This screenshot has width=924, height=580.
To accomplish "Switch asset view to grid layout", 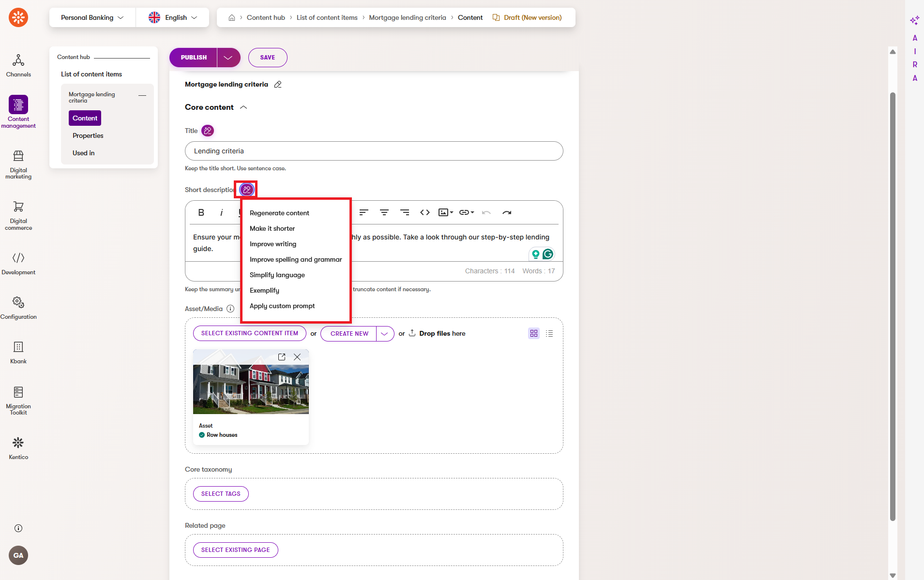I will (x=534, y=333).
